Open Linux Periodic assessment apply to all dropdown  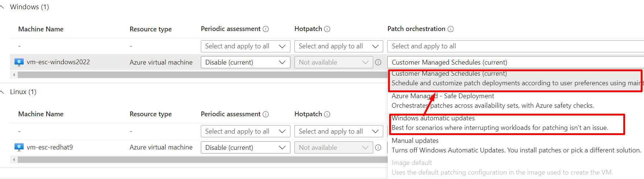(246, 131)
